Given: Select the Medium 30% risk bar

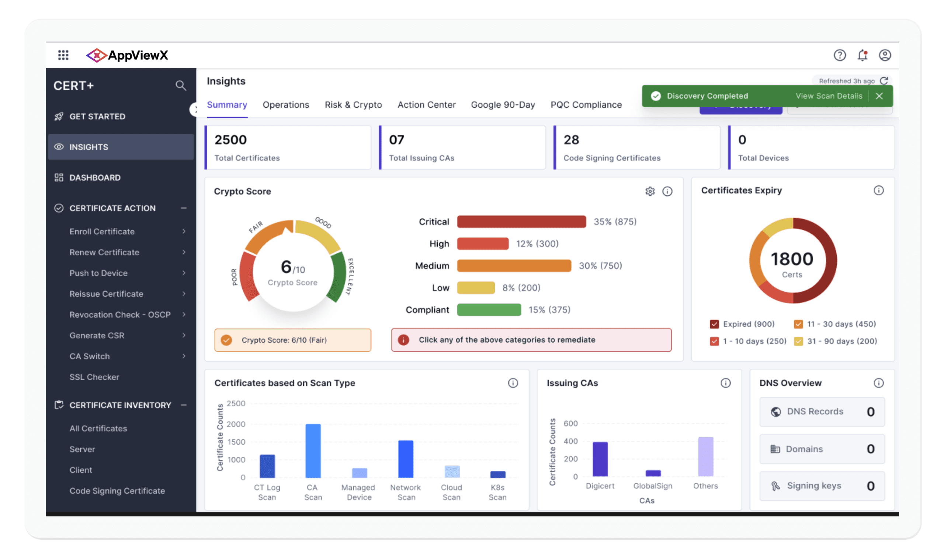Looking at the screenshot, I should coord(514,266).
